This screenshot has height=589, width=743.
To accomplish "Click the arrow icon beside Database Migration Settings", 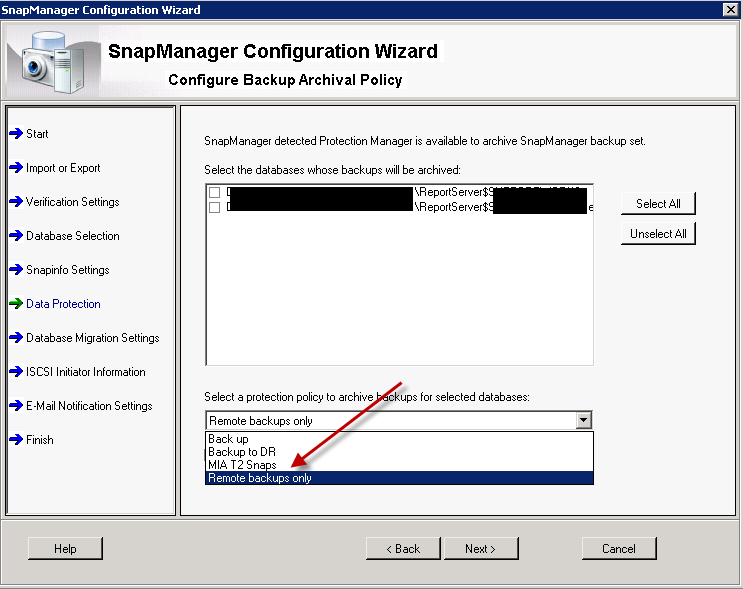I will pyautogui.click(x=16, y=338).
